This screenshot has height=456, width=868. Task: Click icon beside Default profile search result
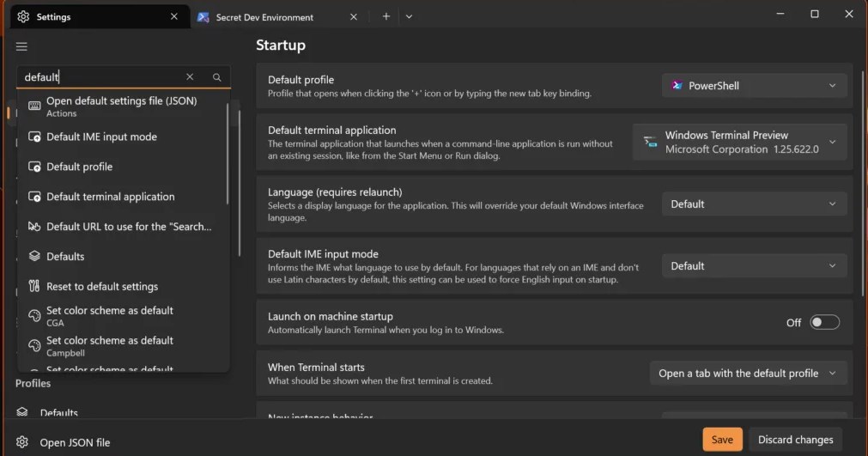coord(34,167)
